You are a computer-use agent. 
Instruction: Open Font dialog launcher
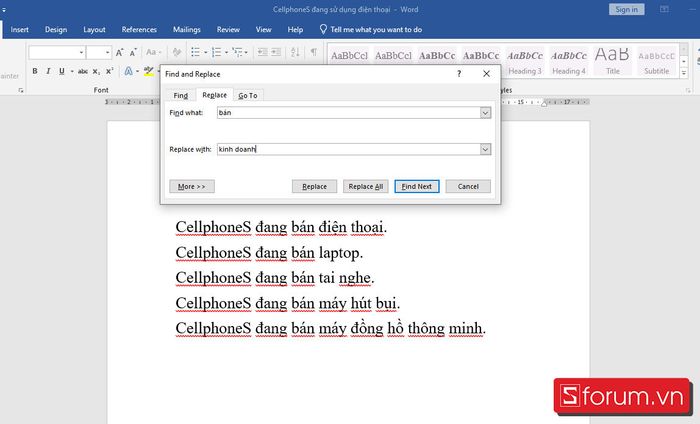click(x=21, y=90)
